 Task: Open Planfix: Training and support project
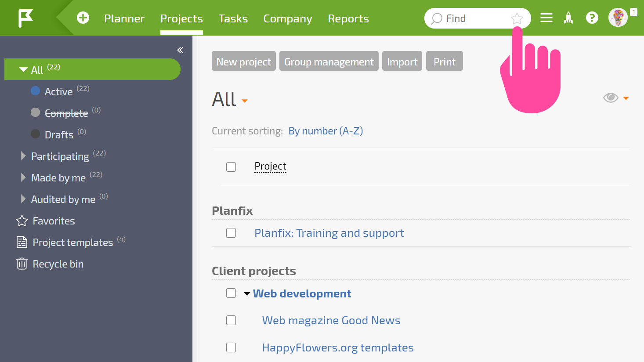[x=329, y=233]
